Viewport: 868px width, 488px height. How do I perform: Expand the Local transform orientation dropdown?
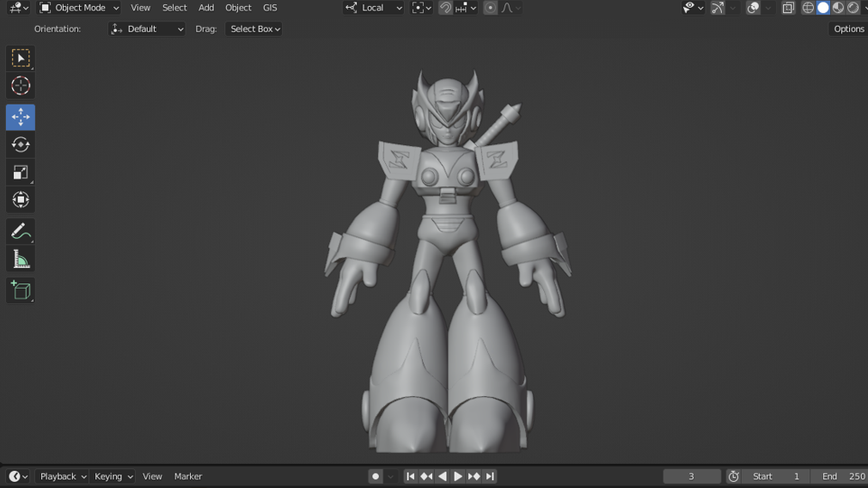(x=374, y=8)
